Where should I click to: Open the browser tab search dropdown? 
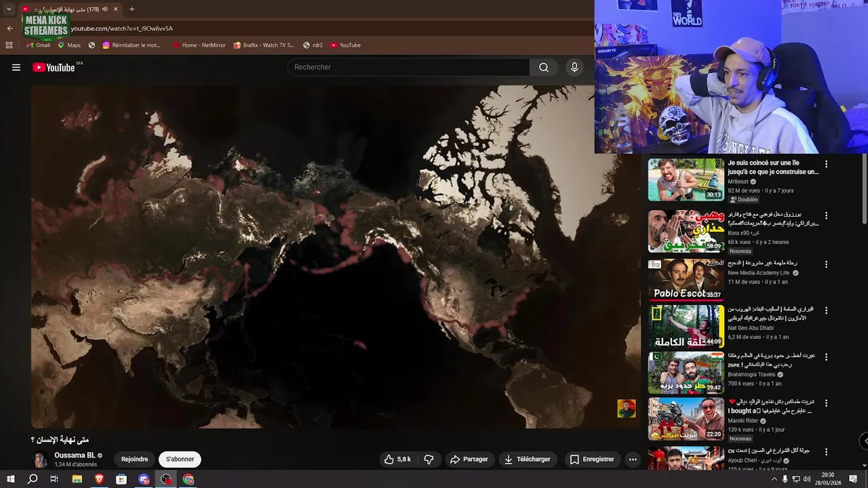(x=9, y=9)
